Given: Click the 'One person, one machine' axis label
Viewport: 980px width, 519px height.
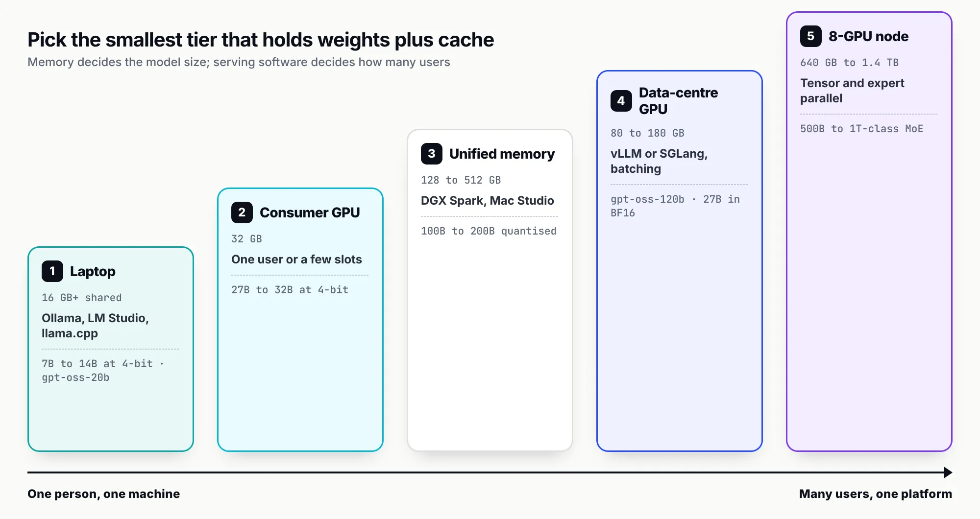Looking at the screenshot, I should coord(103,494).
